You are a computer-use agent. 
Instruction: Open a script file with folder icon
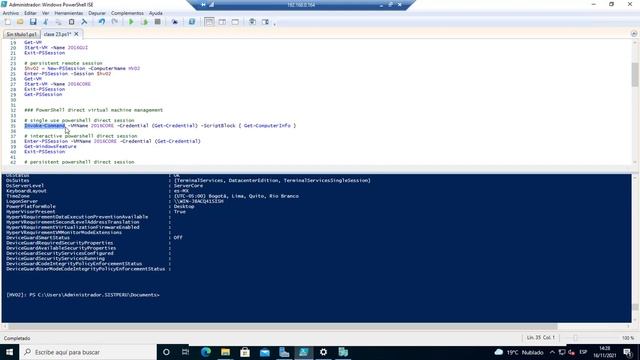point(20,22)
